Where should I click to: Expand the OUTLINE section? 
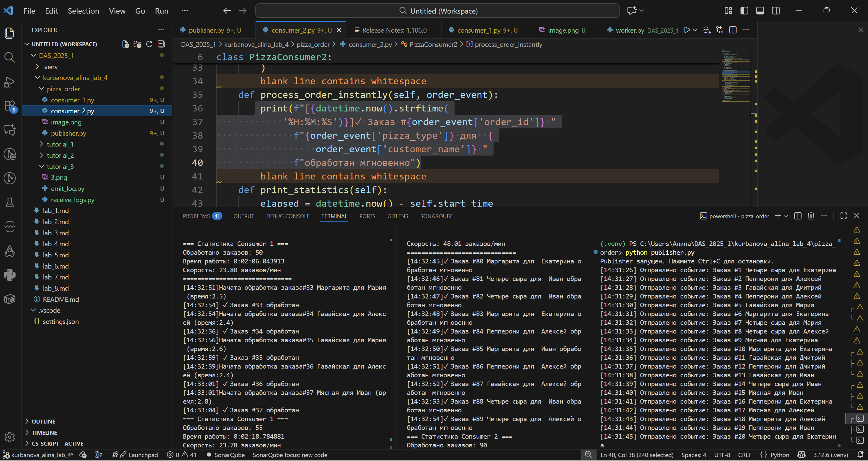pyautogui.click(x=43, y=421)
